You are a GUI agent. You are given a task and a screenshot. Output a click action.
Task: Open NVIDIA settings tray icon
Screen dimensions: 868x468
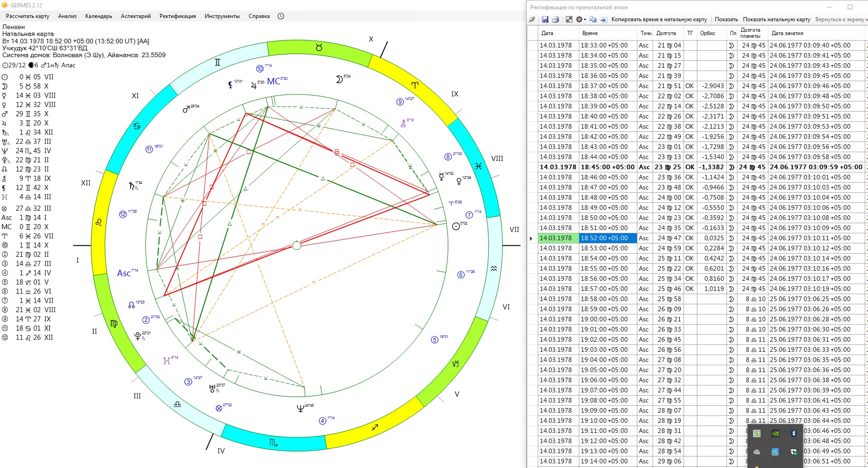coord(775,433)
